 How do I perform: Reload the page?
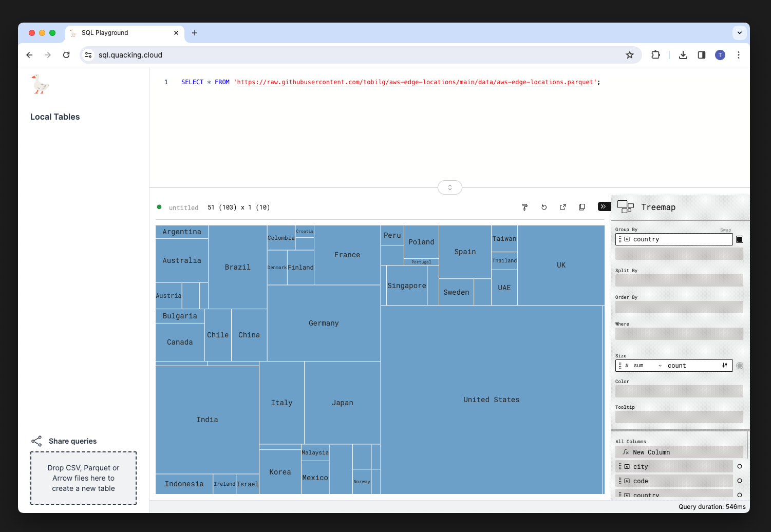tap(66, 55)
